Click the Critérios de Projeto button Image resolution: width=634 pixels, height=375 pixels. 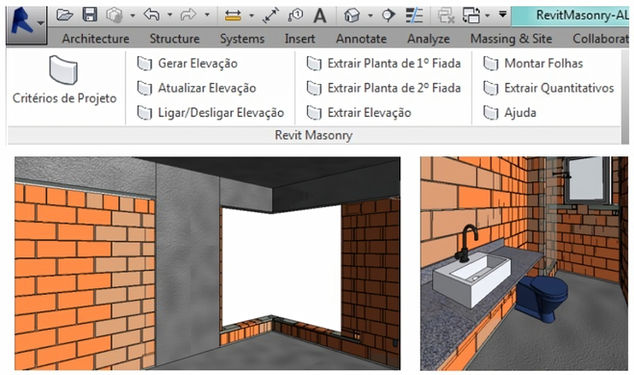pos(65,81)
